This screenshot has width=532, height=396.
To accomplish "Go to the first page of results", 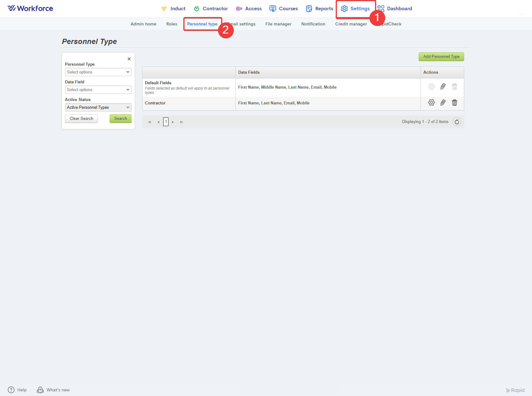I will (x=150, y=122).
